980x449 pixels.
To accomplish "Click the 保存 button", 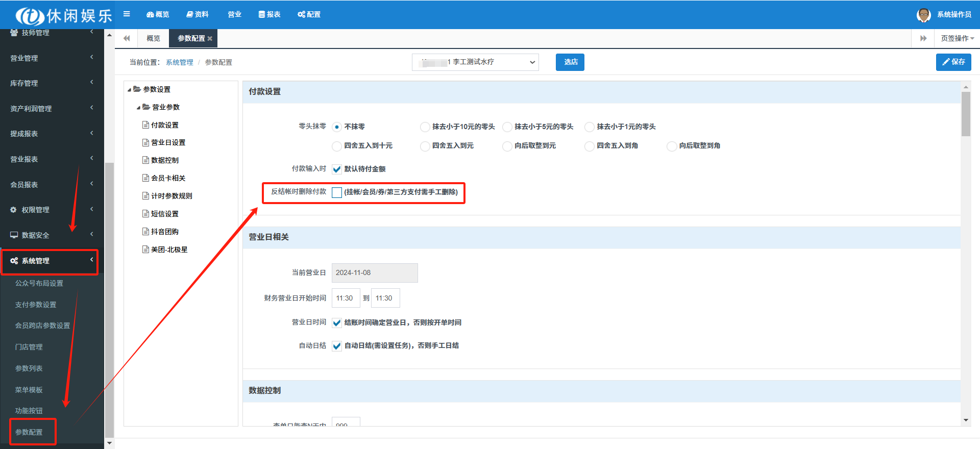I will (953, 62).
